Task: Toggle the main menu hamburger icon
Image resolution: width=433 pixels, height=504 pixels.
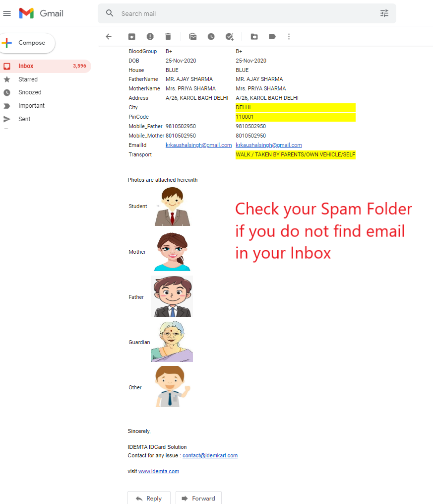Action: [7, 13]
